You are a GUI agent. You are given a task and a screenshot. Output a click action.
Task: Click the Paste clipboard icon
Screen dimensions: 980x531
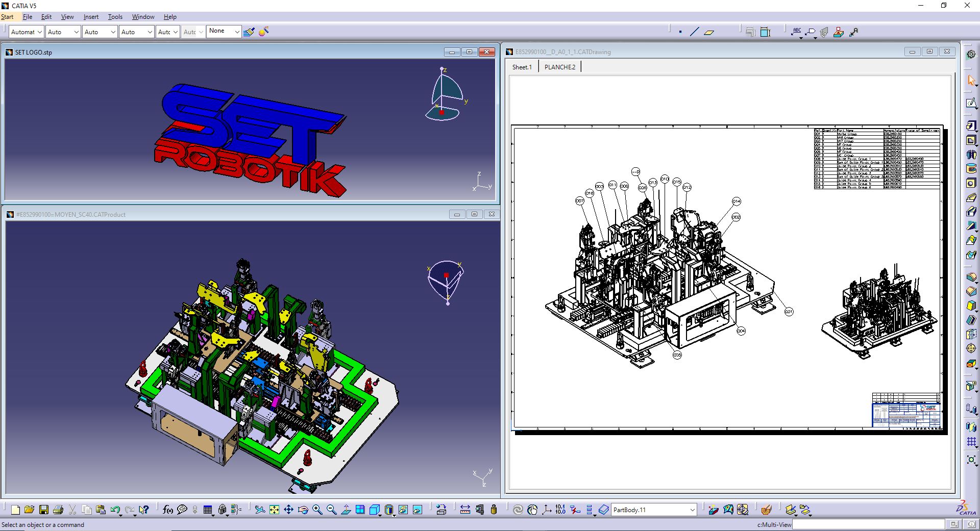click(x=101, y=510)
